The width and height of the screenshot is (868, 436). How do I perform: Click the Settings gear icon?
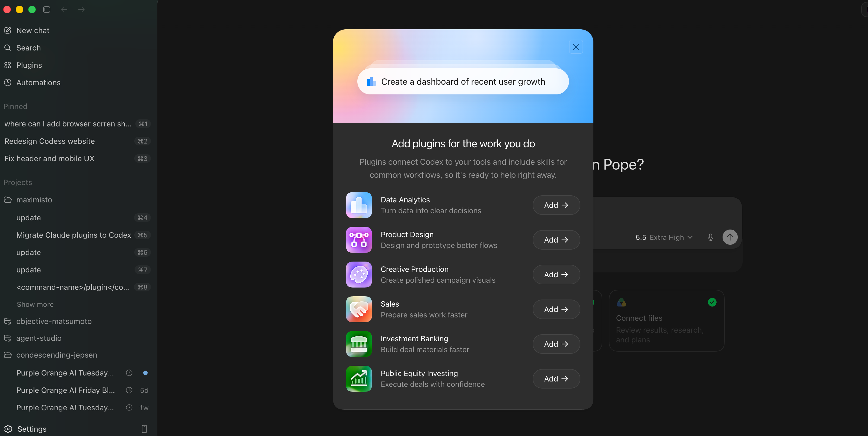8,429
